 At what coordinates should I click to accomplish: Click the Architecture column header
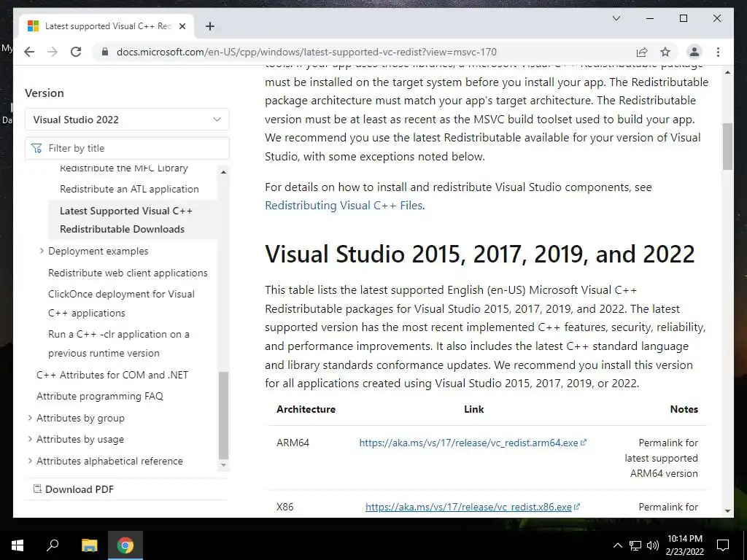click(x=306, y=409)
